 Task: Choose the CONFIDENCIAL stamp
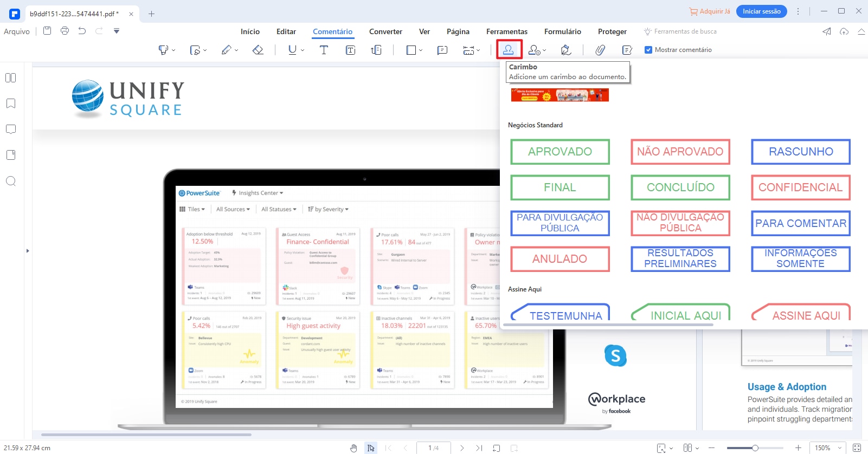(801, 187)
